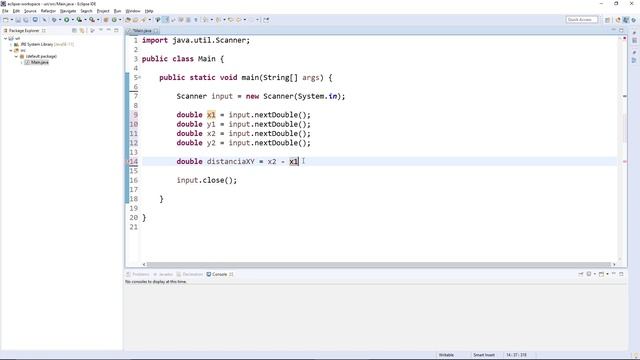This screenshot has width=640, height=360.
Task: Click the Open Perspective icon
Action: pyautogui.click(x=607, y=20)
